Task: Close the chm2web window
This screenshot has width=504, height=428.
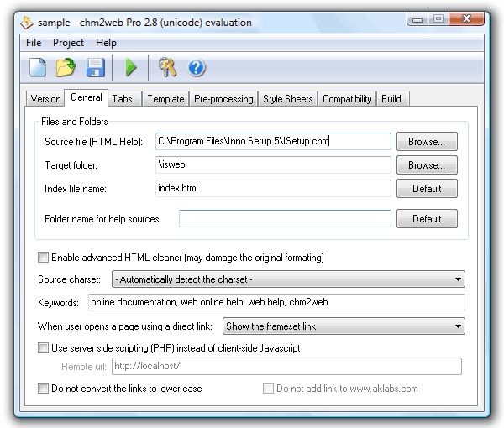Action: 466,19
